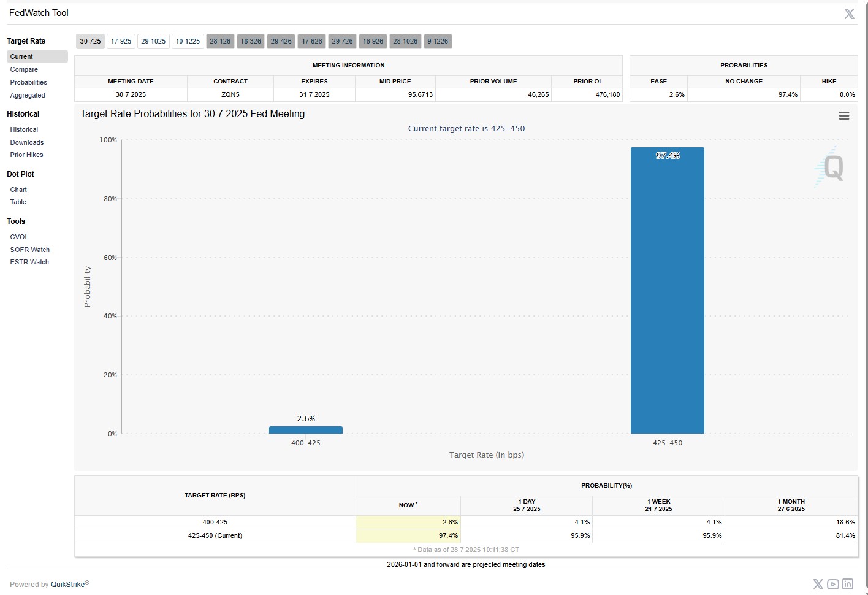Image resolution: width=868 pixels, height=595 pixels.
Task: Open the Current target rate view
Action: [x=37, y=56]
